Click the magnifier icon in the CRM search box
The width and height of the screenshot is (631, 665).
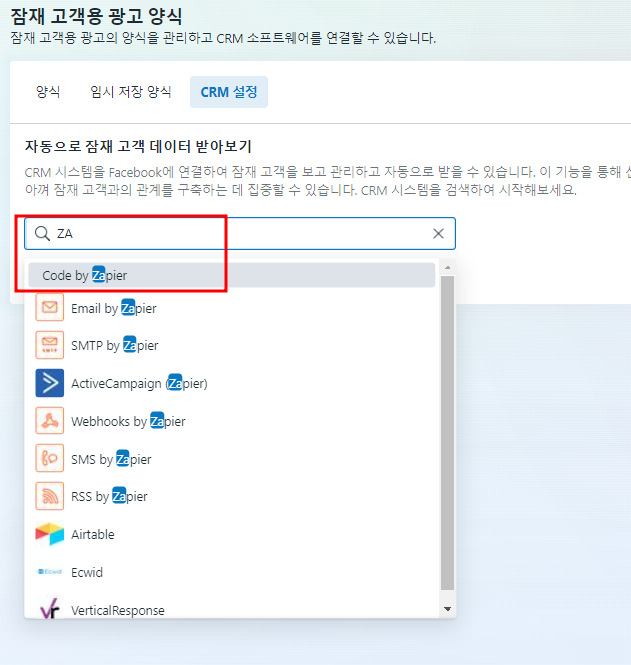pos(42,233)
